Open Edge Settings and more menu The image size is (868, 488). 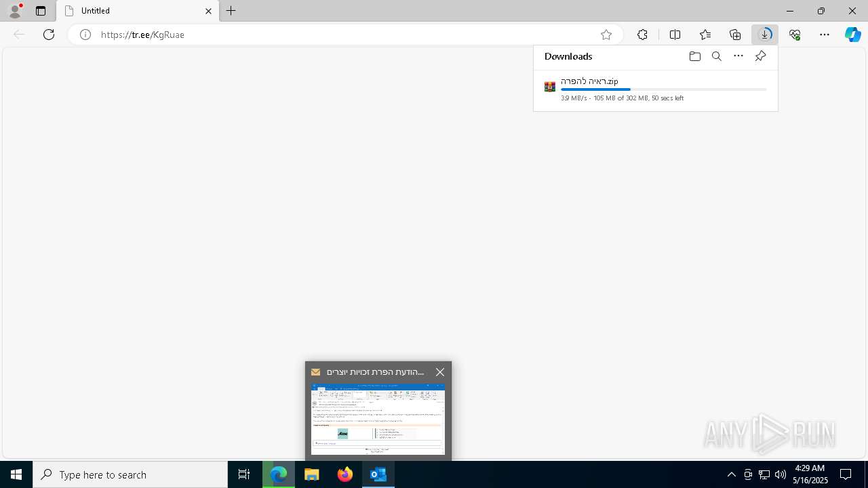[825, 35]
